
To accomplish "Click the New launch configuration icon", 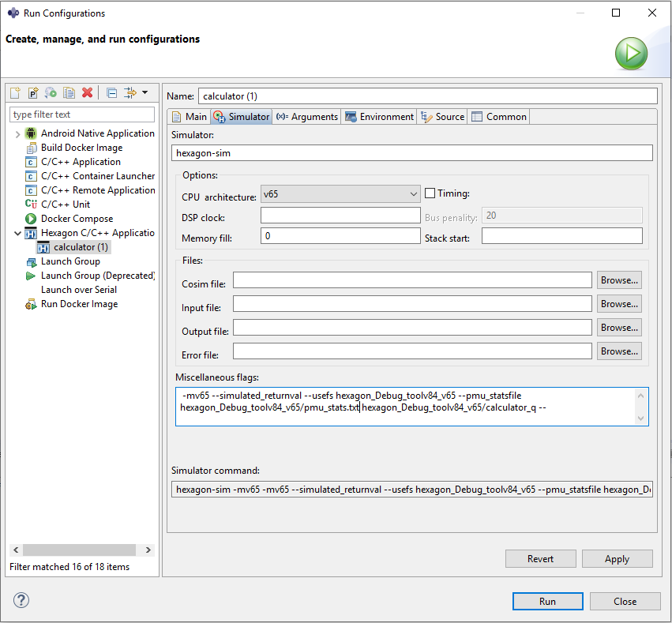I will (x=15, y=92).
